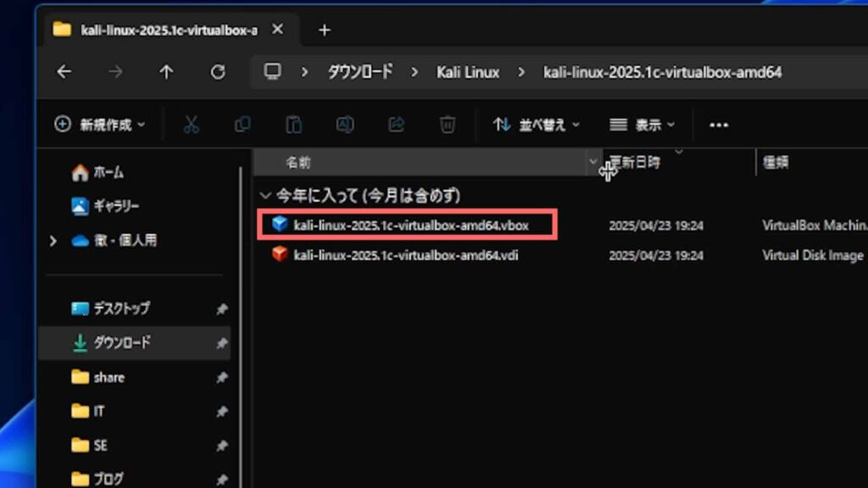Open the share folder in sidebar
The height and width of the screenshot is (488, 868).
(98, 377)
